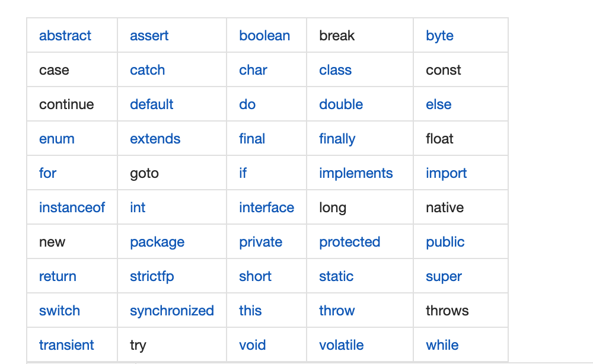Open the 'catch' keyword link
This screenshot has width=593, height=364.
point(148,70)
